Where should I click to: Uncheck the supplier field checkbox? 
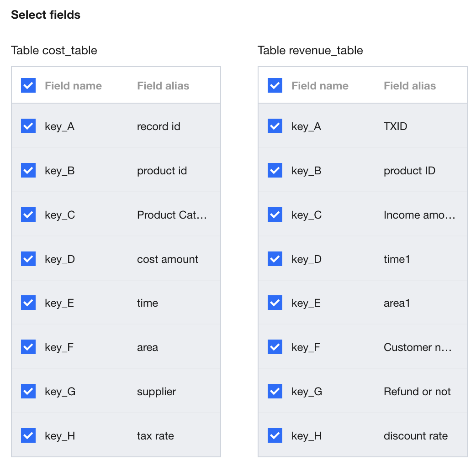coord(28,391)
